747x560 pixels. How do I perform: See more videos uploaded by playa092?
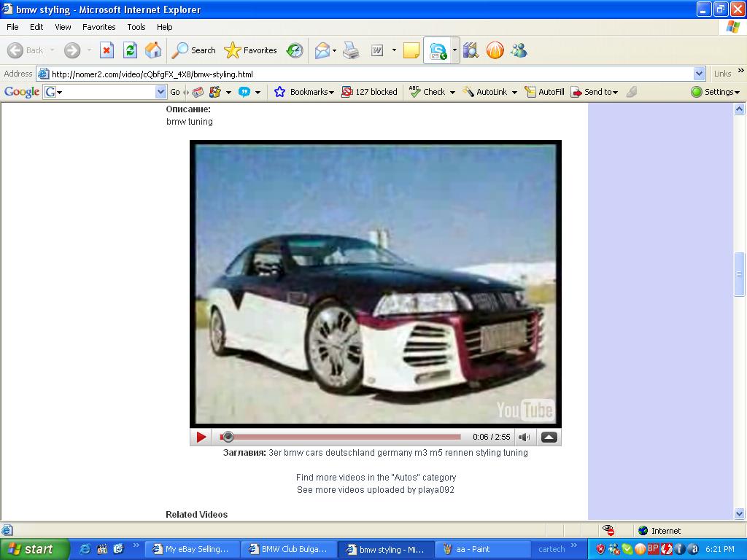376,489
